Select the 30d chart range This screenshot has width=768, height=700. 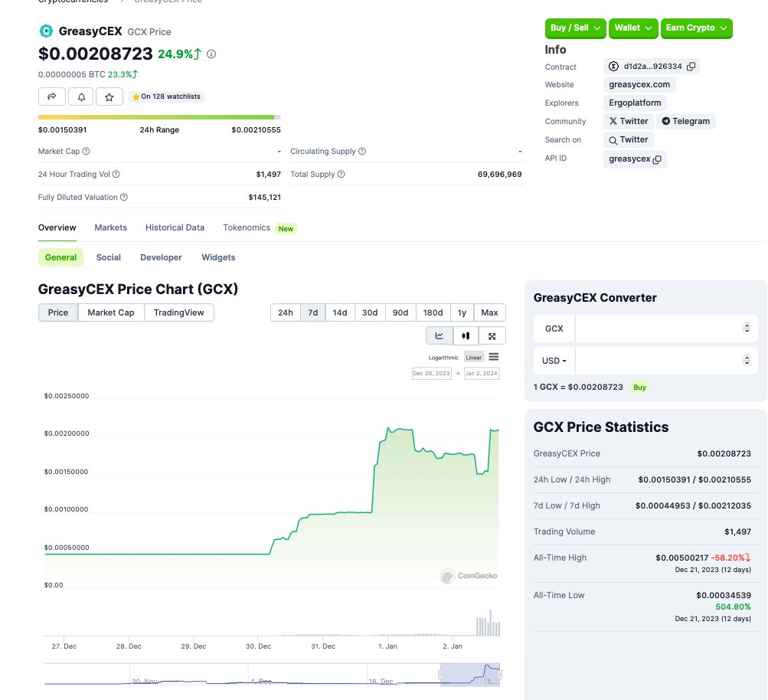coord(370,312)
